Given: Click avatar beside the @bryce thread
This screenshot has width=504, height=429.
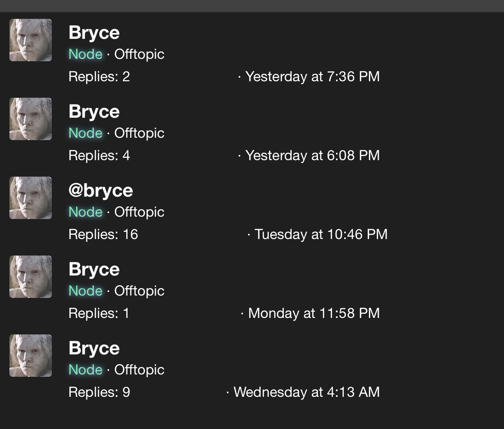Looking at the screenshot, I should (x=31, y=198).
